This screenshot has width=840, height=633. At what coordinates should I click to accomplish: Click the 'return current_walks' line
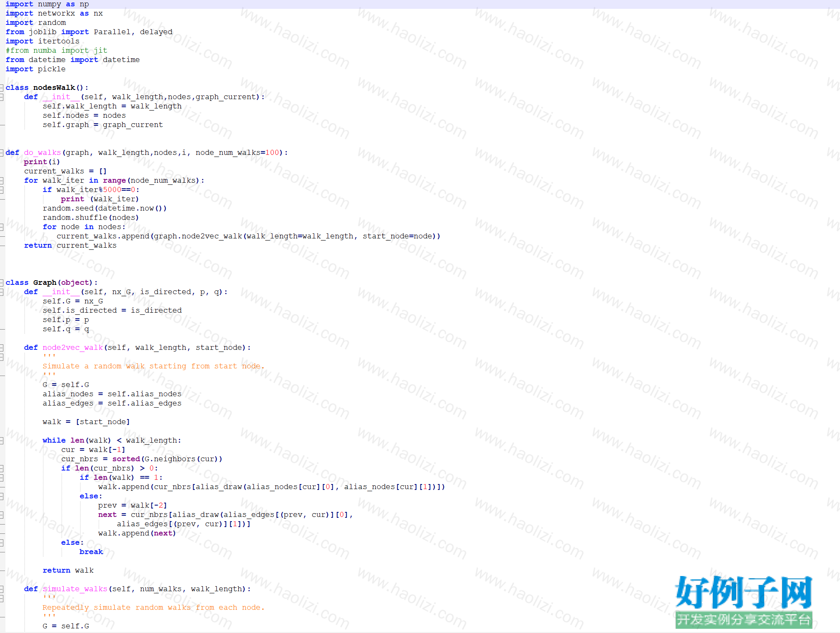[70, 246]
